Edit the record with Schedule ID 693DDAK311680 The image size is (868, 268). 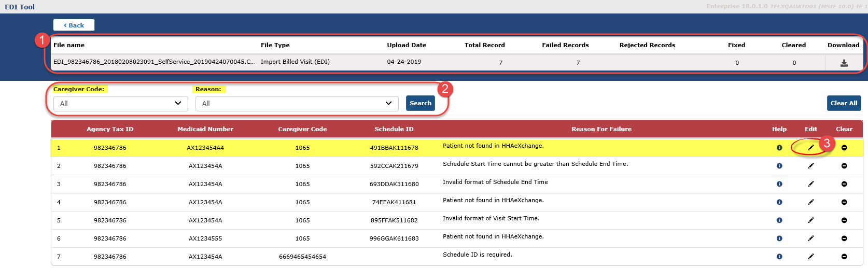(810, 184)
